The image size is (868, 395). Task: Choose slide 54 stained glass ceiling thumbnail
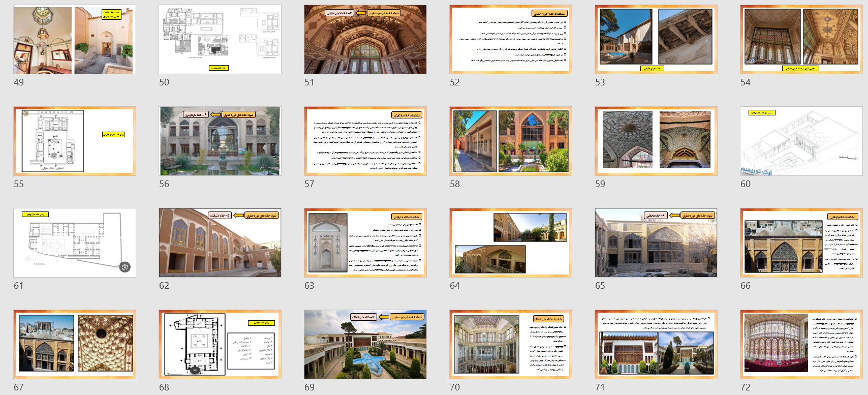pyautogui.click(x=801, y=40)
